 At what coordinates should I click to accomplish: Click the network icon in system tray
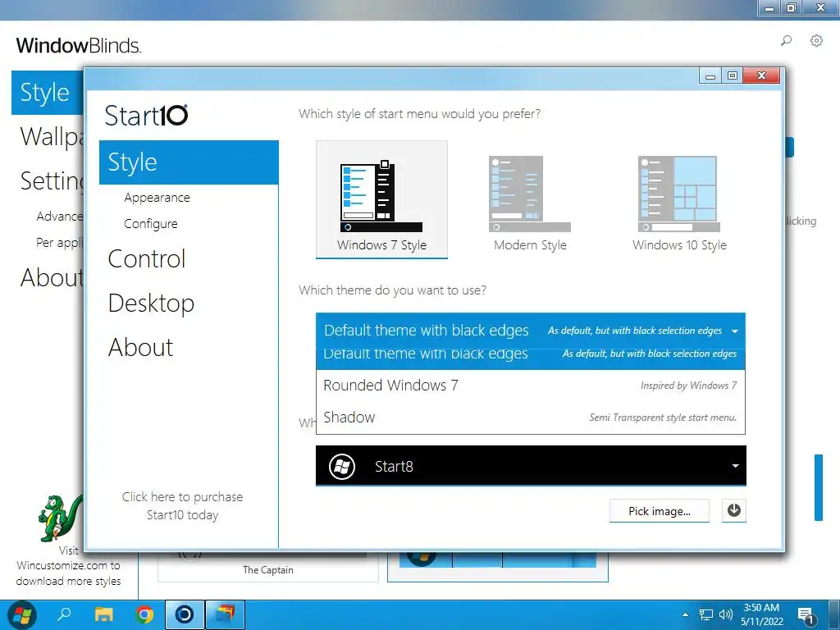(706, 614)
